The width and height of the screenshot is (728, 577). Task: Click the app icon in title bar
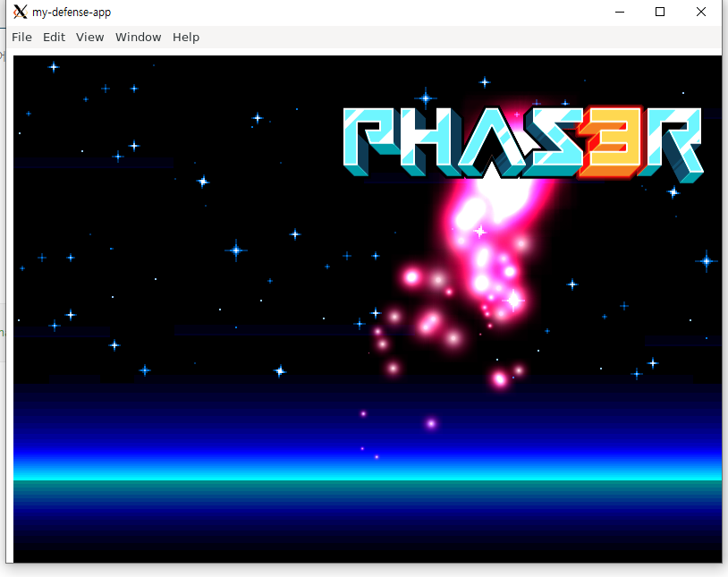(x=20, y=13)
